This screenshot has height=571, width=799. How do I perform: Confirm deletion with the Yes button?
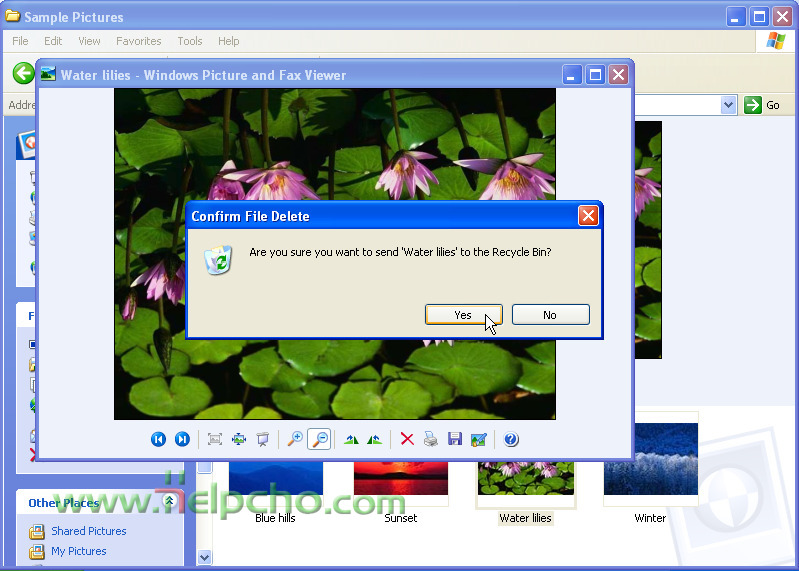point(463,315)
